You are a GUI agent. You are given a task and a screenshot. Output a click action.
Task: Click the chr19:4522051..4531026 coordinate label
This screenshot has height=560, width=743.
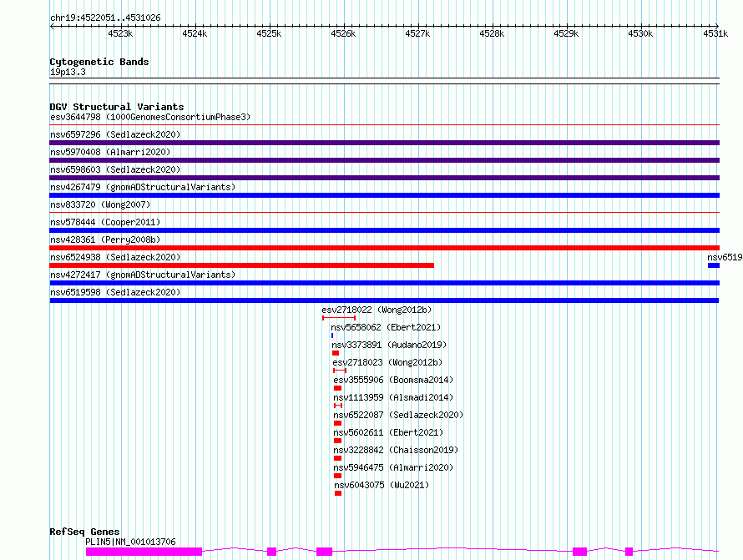pos(105,18)
